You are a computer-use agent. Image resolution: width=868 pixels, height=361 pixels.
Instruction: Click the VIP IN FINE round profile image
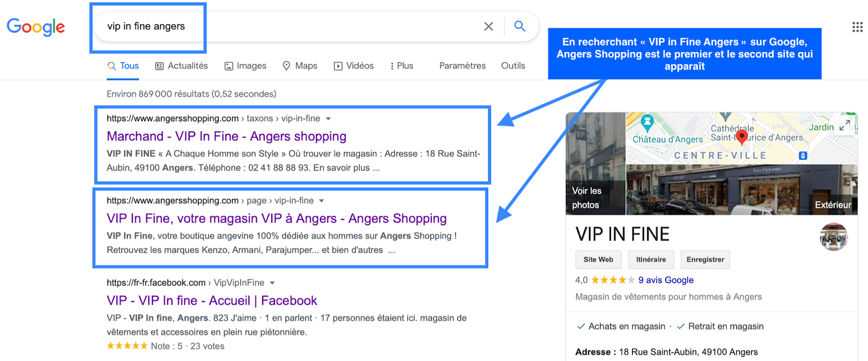coord(833,237)
